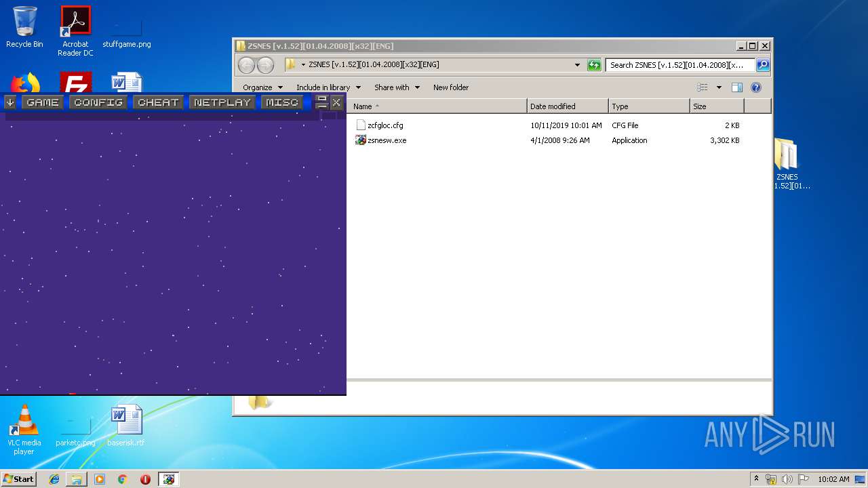Click the Search ZSNES input field

(x=679, y=65)
